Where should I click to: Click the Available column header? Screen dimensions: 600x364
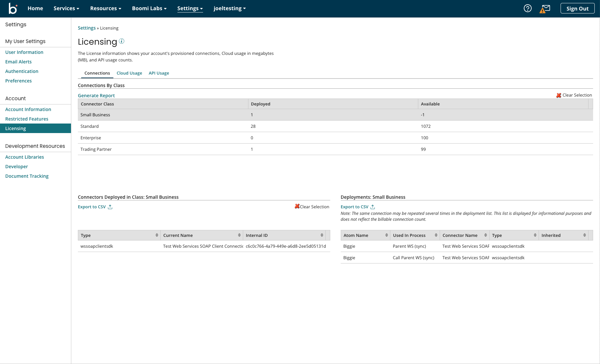[503, 104]
